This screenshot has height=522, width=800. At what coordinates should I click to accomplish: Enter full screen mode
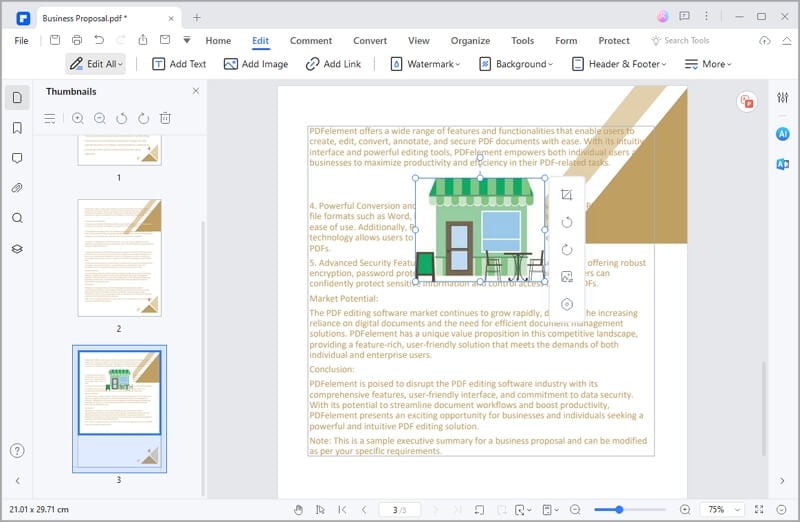coord(759,509)
